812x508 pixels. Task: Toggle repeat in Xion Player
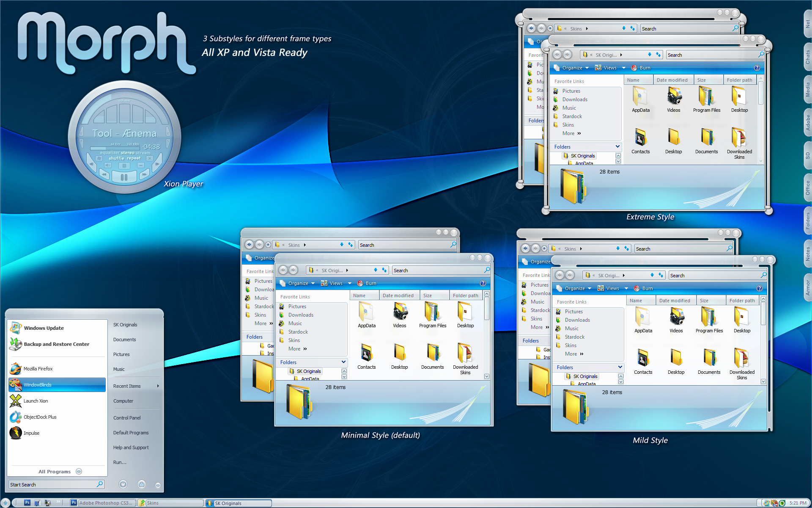point(134,158)
